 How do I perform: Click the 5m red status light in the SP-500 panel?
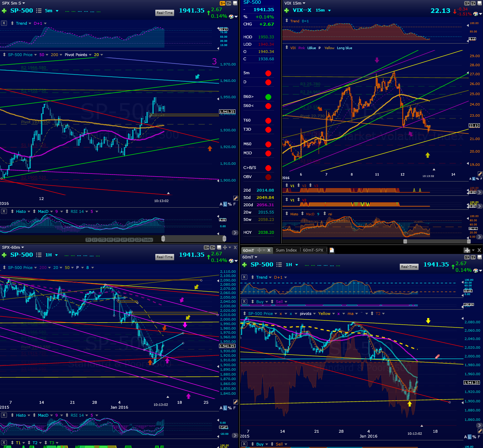tap(268, 73)
